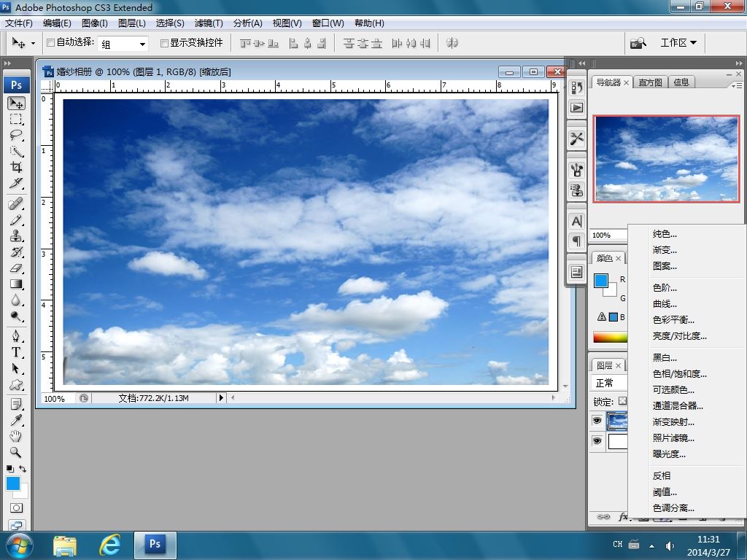Select the Gradient tool

click(x=16, y=284)
